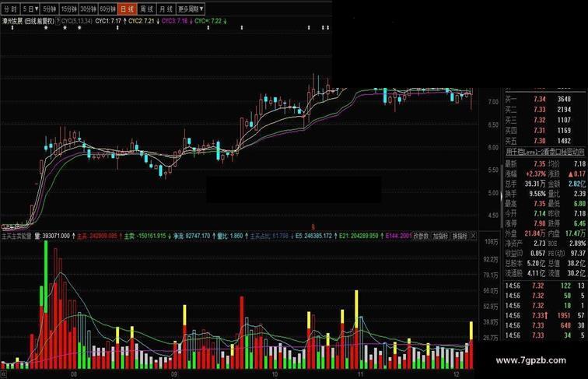Viewport: 588px width, 379px height.
Task: Open the 更多周期 more periods dropdown
Action: click(x=191, y=9)
